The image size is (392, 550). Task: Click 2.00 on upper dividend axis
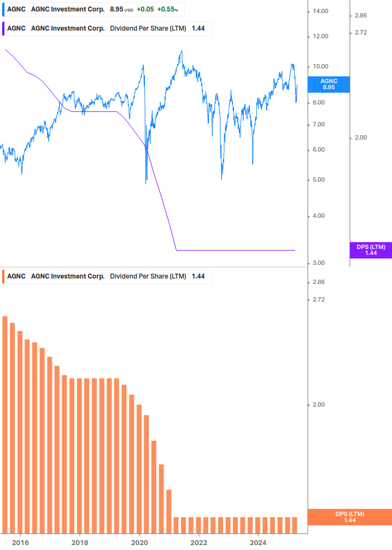tap(360, 137)
